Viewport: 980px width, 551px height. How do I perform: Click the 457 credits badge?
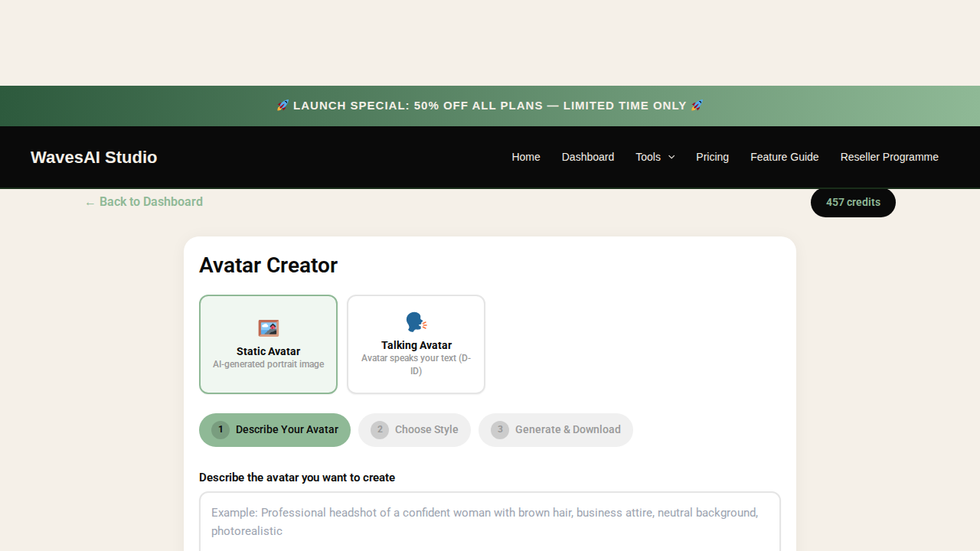(853, 202)
